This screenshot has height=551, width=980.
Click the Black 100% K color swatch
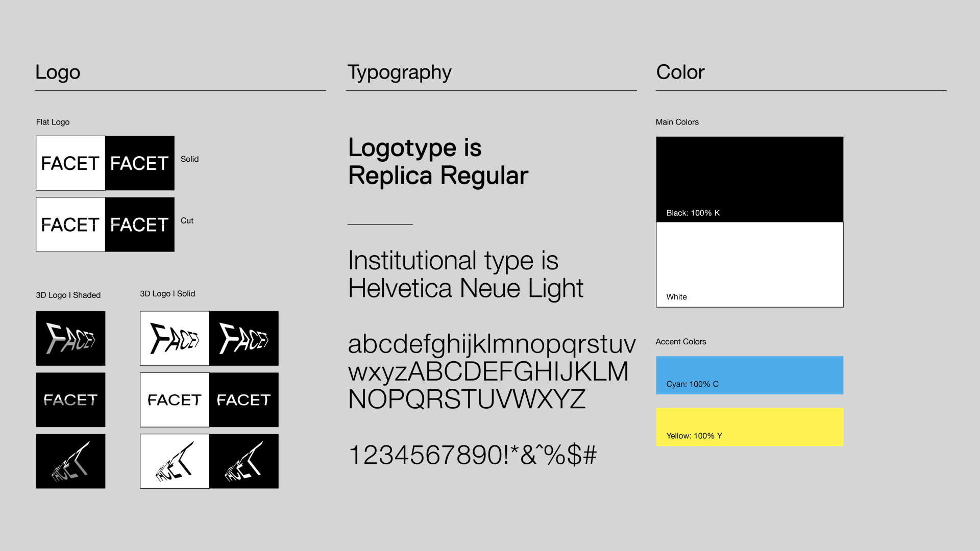click(x=750, y=179)
